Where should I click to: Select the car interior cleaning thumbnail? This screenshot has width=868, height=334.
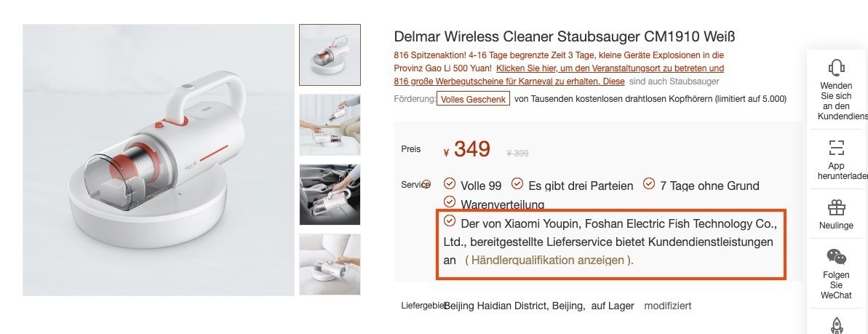click(330, 194)
